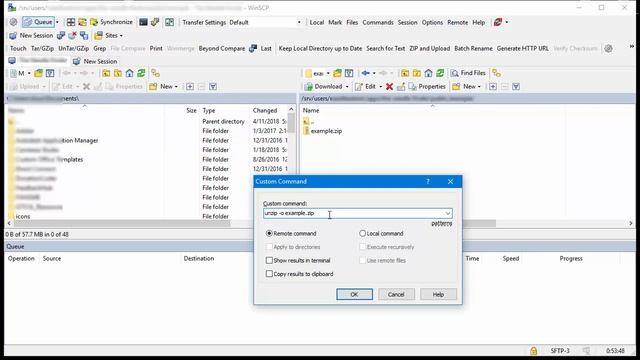The width and height of the screenshot is (640, 360).
Task: Click the patterns link
Action: tap(442, 224)
